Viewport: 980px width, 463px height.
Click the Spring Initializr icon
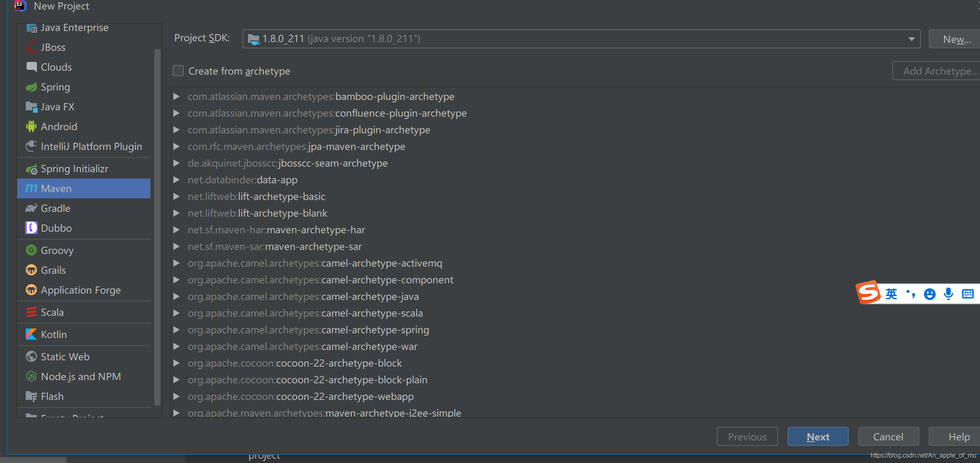31,169
